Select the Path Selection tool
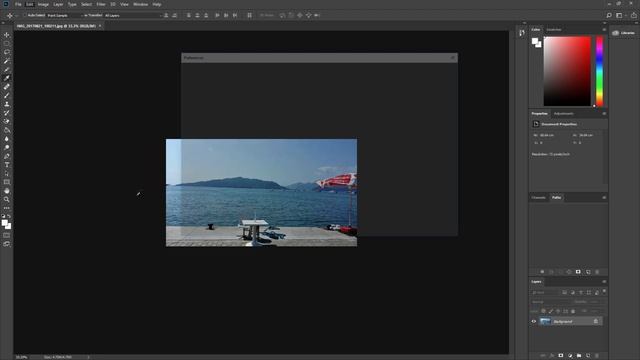This screenshot has height=360, width=640. tap(7, 173)
